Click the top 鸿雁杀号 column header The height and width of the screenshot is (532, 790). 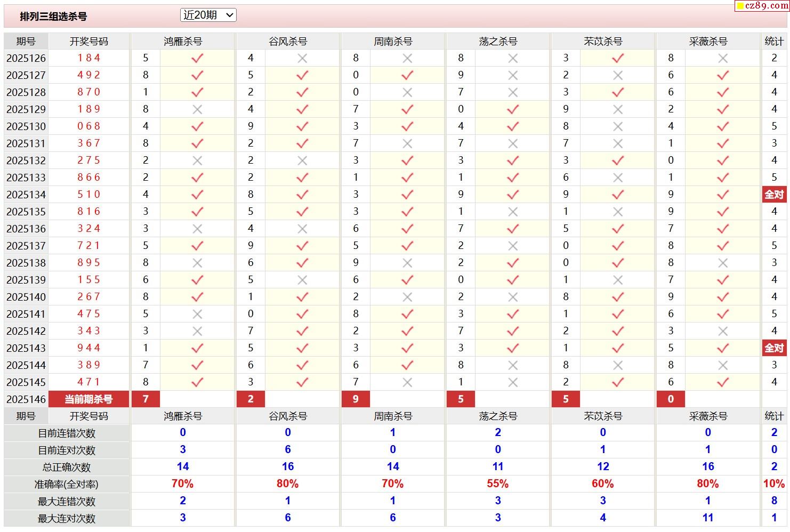183,42
